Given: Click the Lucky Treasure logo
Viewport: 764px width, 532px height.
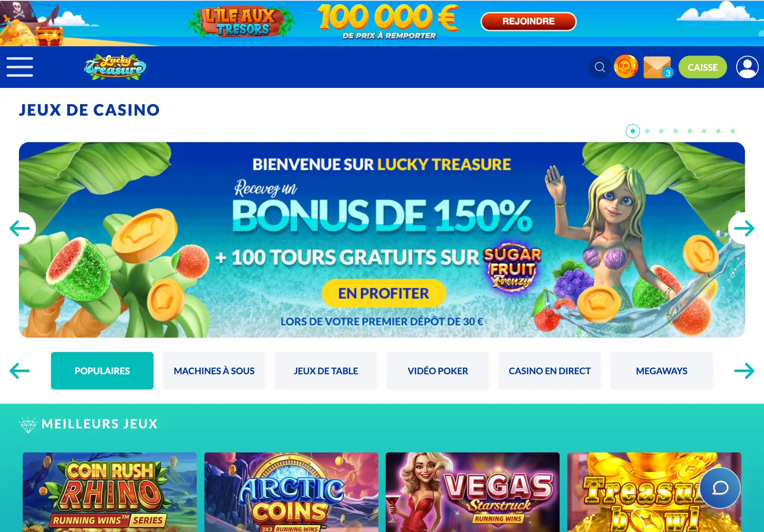Looking at the screenshot, I should tap(115, 67).
